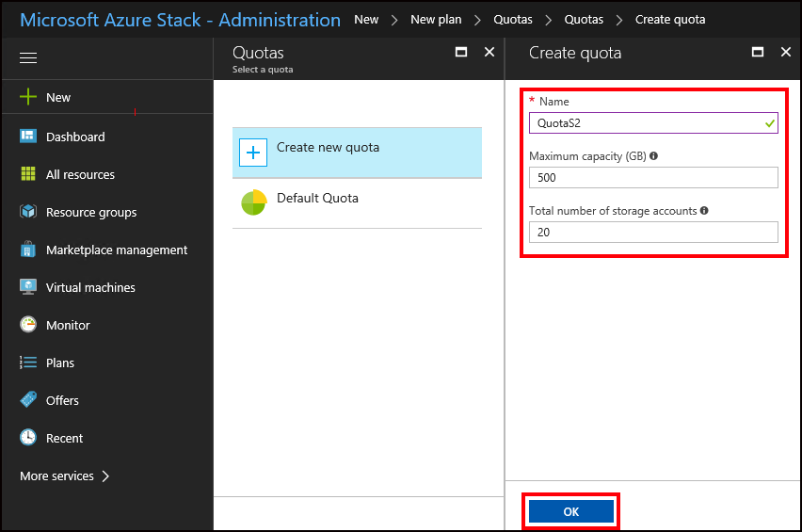Click the Virtual machines monitor icon
Viewport: 802px width, 532px height.
pyautogui.click(x=28, y=287)
